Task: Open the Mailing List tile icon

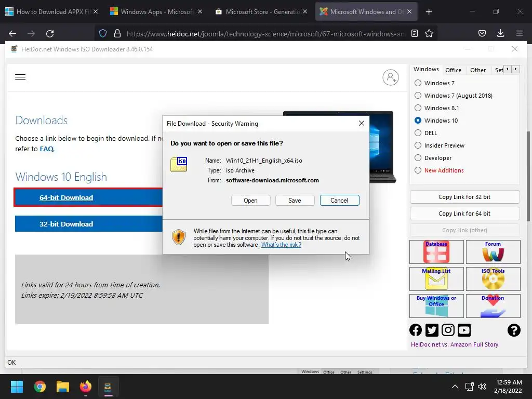Action: (x=436, y=279)
